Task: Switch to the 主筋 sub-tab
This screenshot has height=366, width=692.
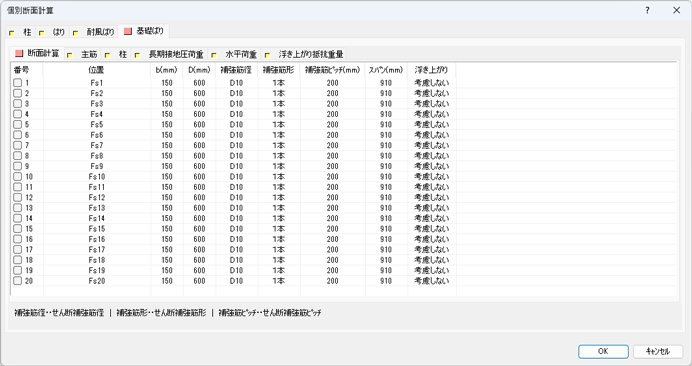Action: (x=83, y=54)
